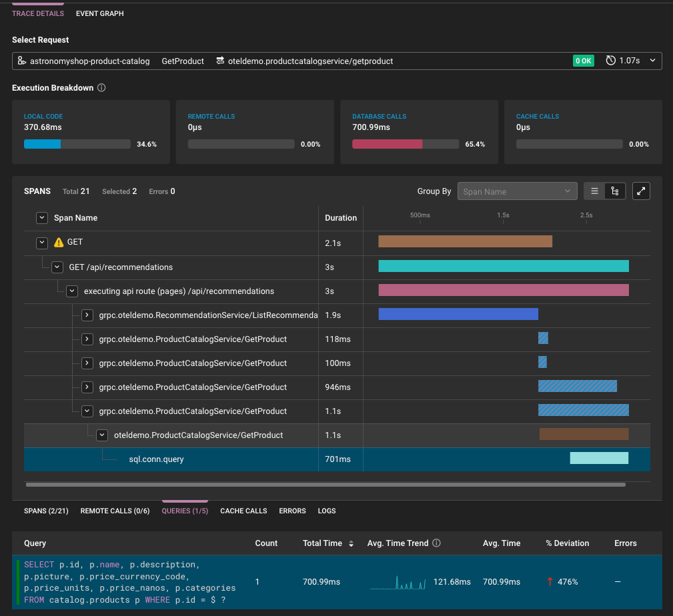Click the Query column header
This screenshot has height=616, width=673.
pos(35,543)
